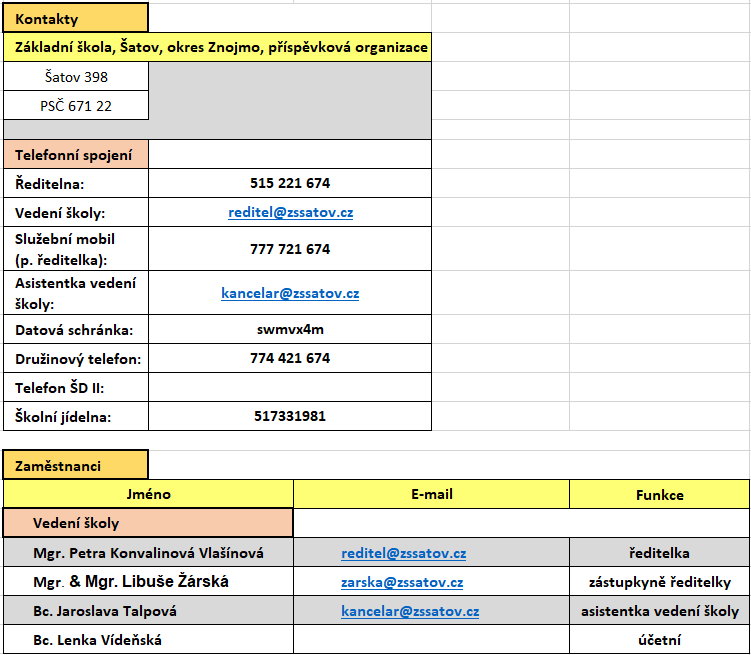
Task: Select phone number 777 721 674
Action: (290, 249)
